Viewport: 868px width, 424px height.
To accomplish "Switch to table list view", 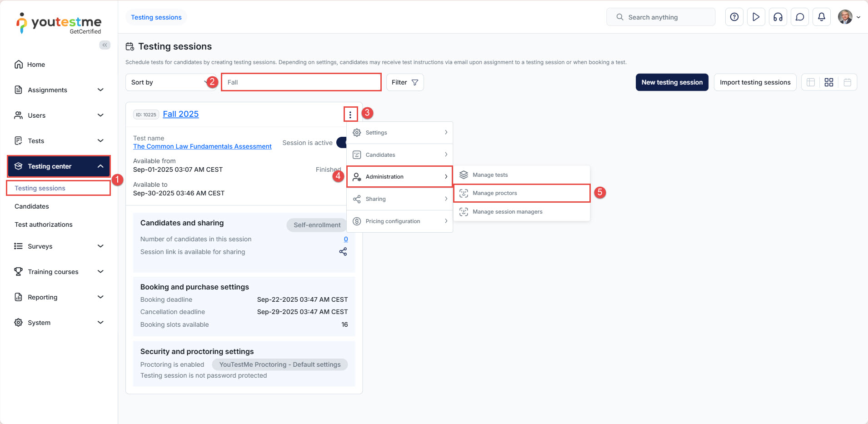I will (x=811, y=82).
